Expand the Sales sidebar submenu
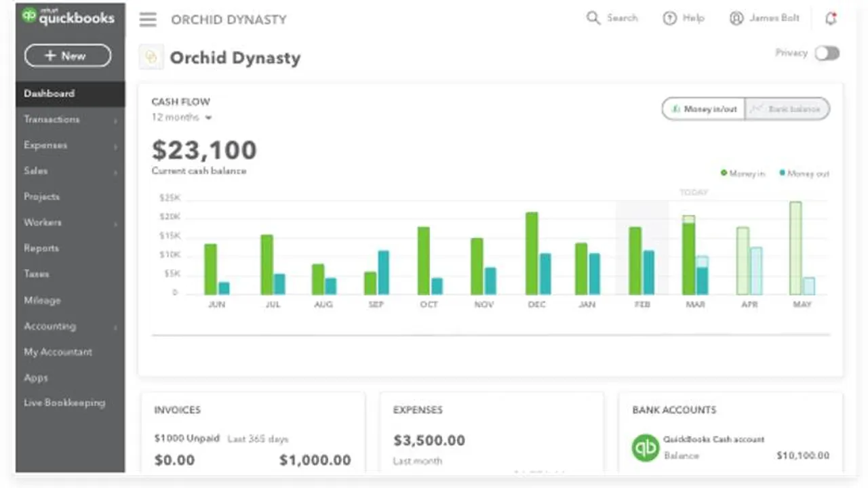Viewport: 868px width, 488px height. tap(115, 172)
